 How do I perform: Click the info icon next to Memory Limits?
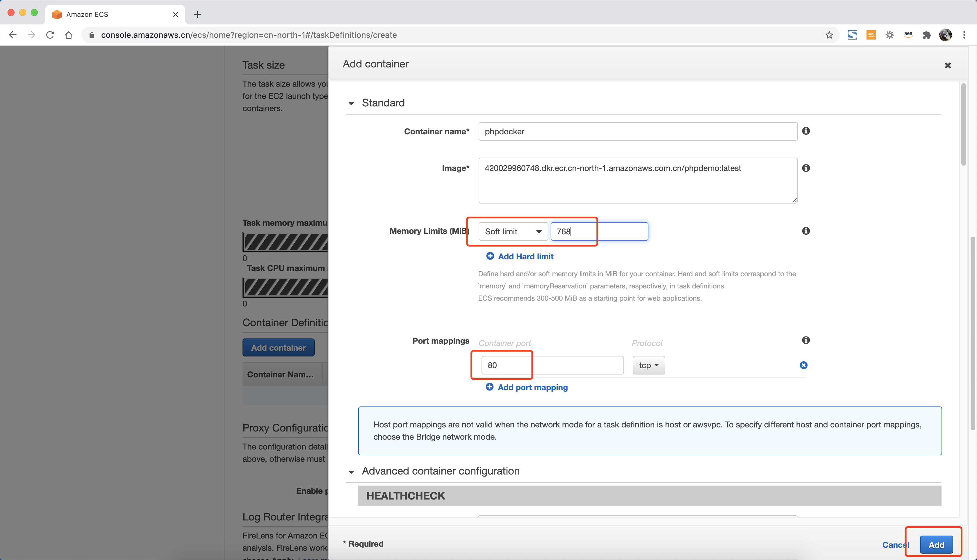pos(806,231)
